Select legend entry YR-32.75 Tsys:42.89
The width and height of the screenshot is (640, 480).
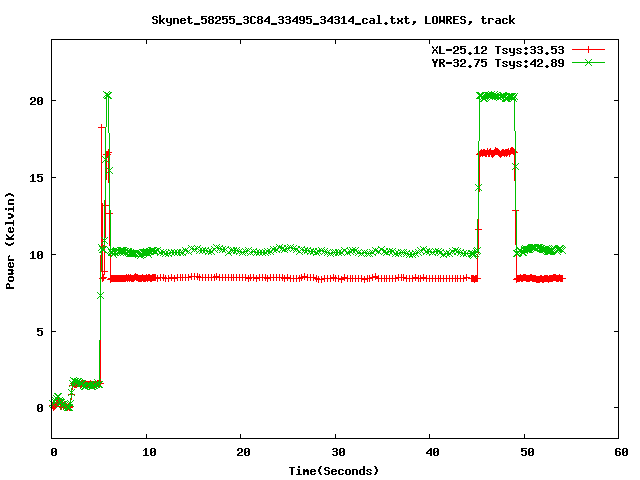[x=498, y=63]
